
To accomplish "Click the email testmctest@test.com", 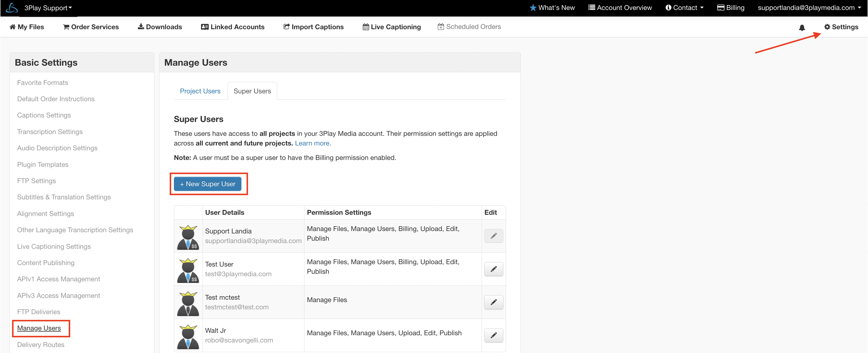I will coord(237,307).
